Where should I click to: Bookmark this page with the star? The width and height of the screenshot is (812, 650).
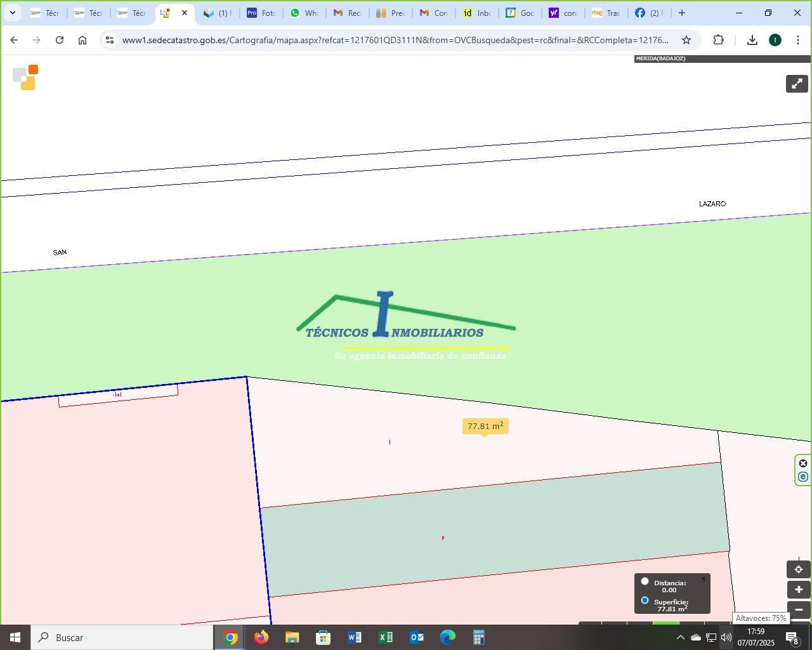686,40
